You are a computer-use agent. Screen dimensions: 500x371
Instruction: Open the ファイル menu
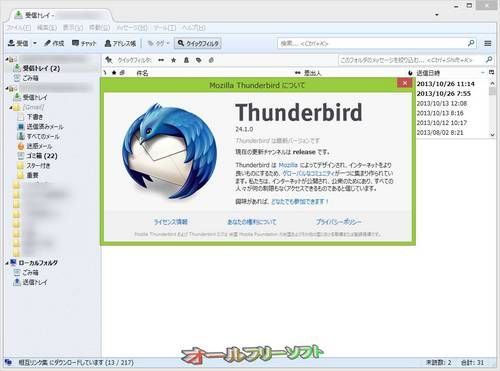point(19,28)
